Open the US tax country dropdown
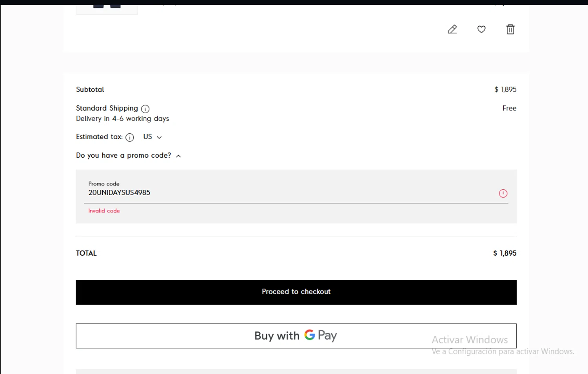Viewport: 588px width, 374px height. point(152,137)
